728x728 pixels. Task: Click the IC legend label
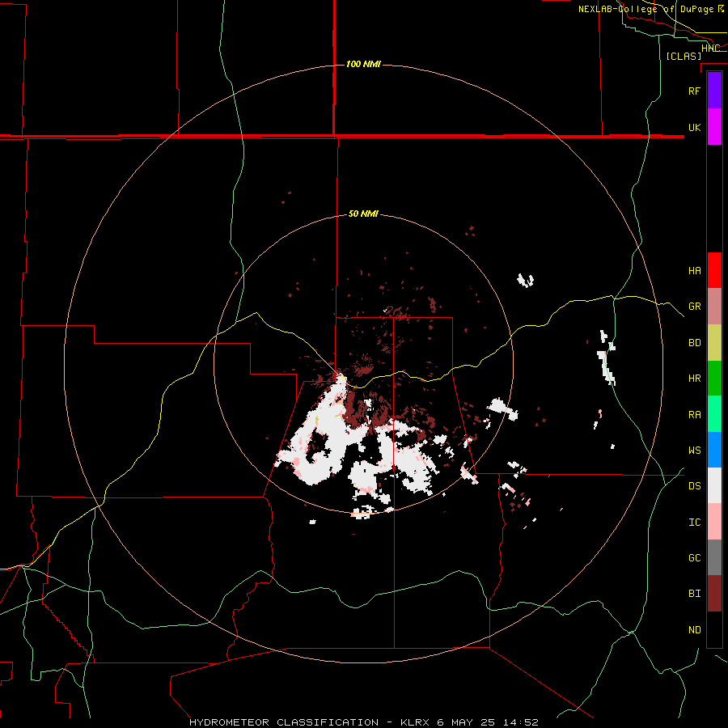point(694,523)
